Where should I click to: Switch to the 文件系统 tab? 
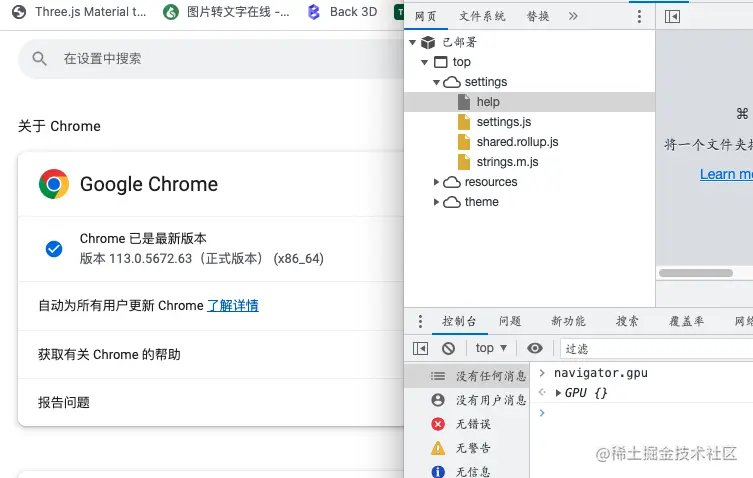click(x=482, y=17)
